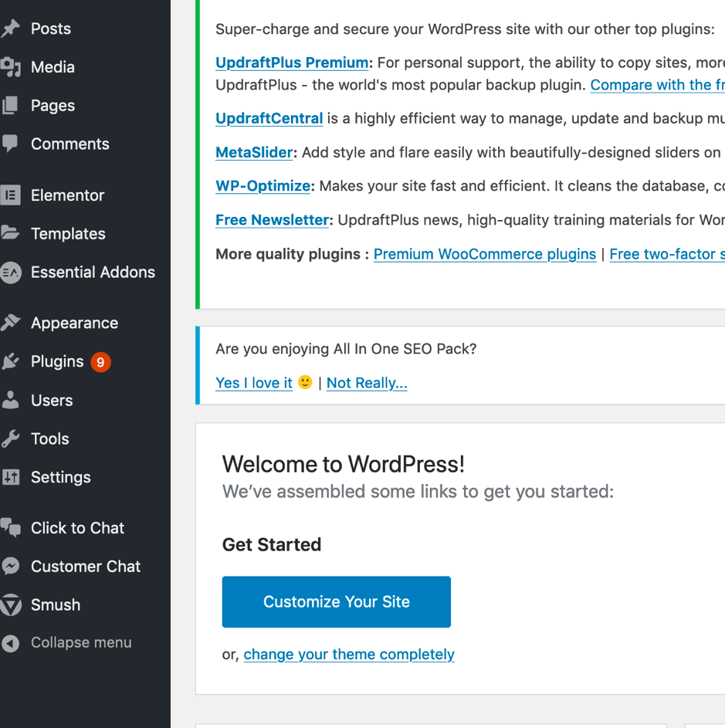Collapse the admin sidebar menu
This screenshot has height=728, width=725.
(66, 642)
